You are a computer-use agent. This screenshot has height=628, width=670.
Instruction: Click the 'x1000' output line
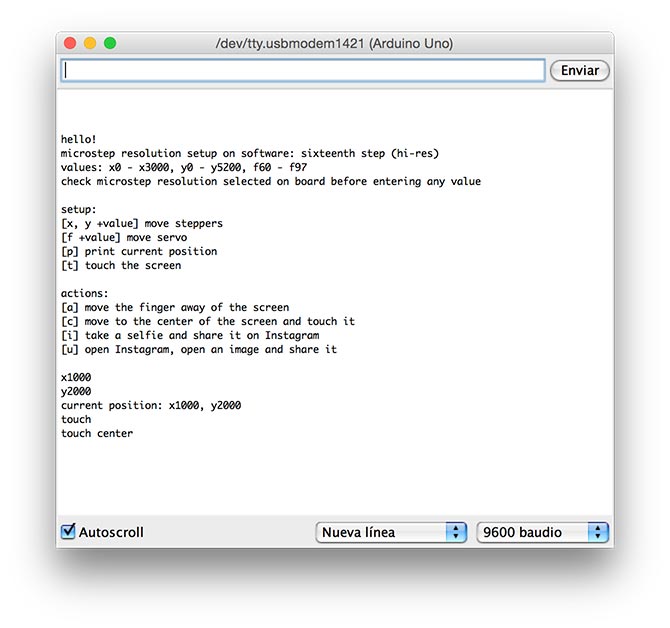76,378
